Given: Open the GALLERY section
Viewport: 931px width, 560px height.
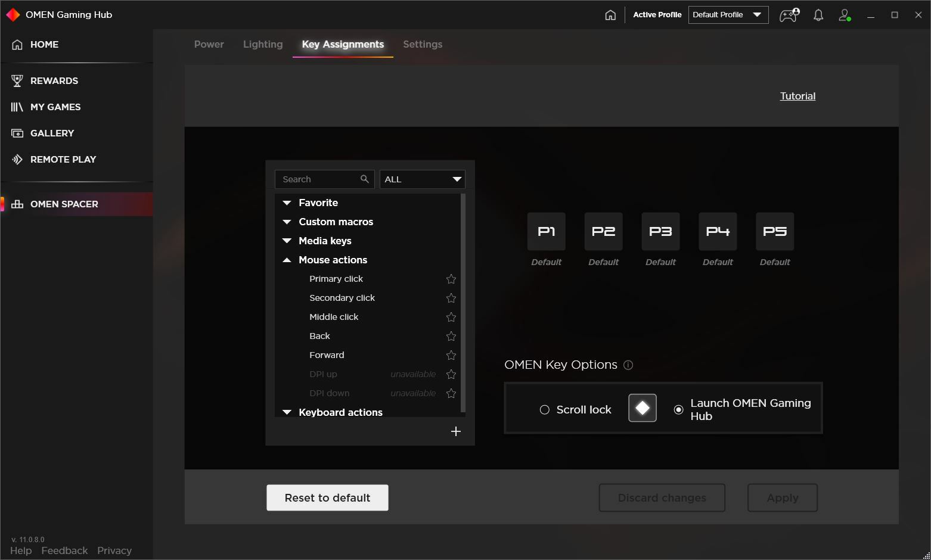Looking at the screenshot, I should [17, 133].
